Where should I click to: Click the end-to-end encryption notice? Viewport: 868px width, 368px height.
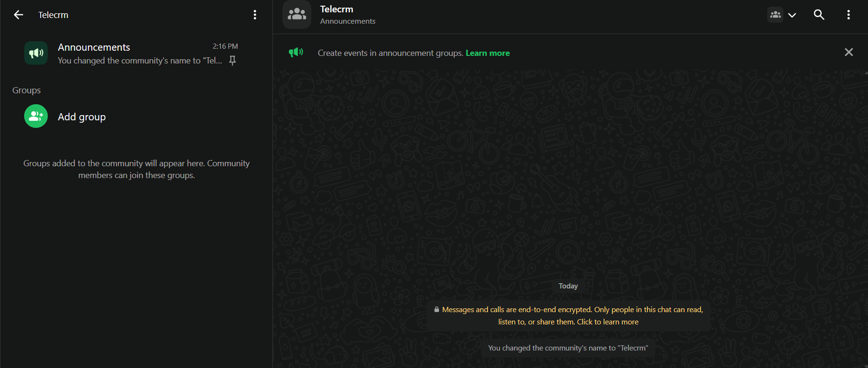point(568,315)
